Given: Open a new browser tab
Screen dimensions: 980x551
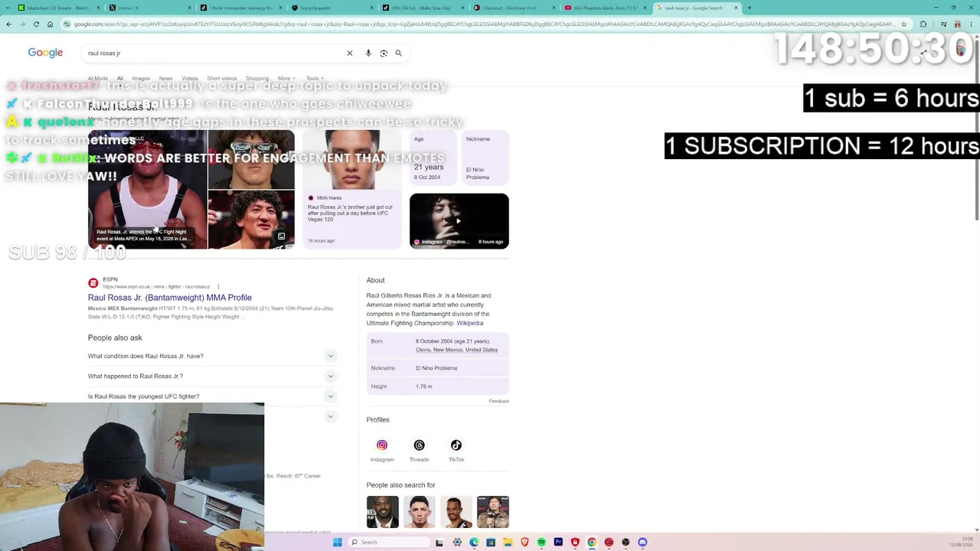Looking at the screenshot, I should (749, 8).
